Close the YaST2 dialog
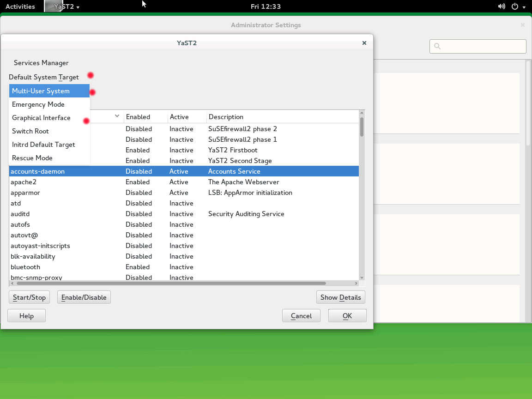 364,43
